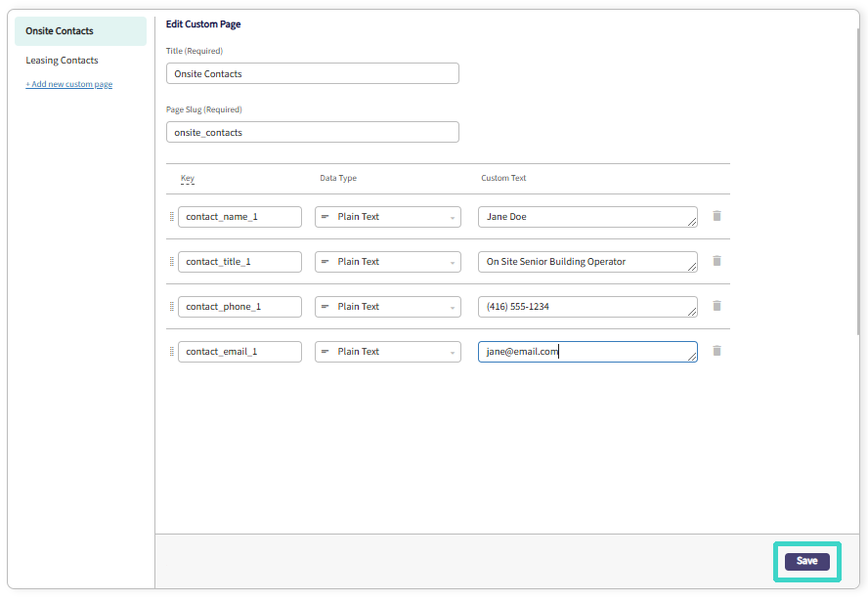Open Data Type dropdown for contact_phone_1
Screen dimensions: 868x600
tap(387, 307)
